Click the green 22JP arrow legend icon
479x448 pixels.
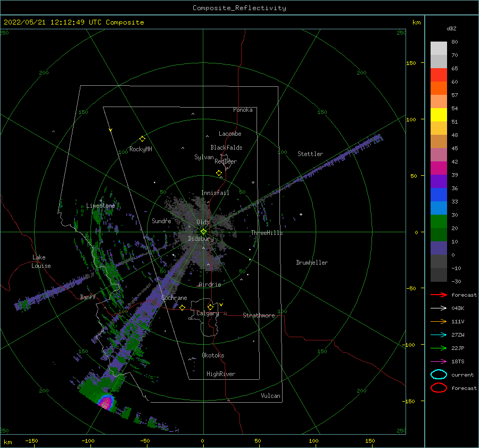click(439, 348)
